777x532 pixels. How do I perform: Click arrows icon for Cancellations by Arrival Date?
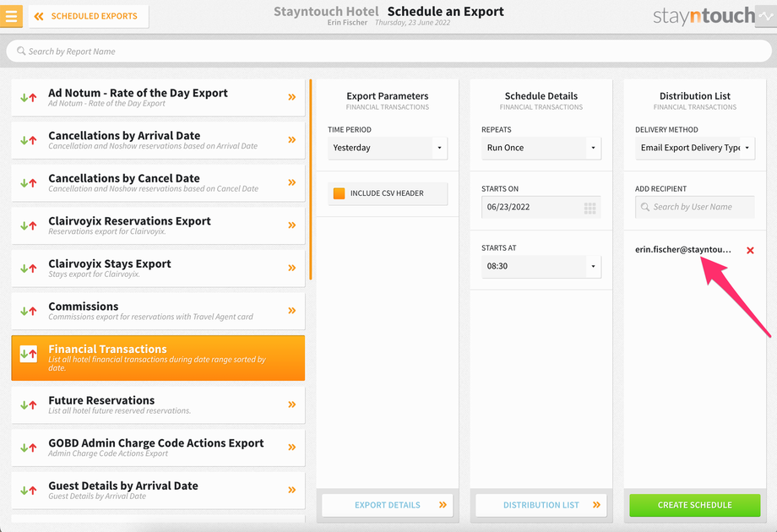28,140
